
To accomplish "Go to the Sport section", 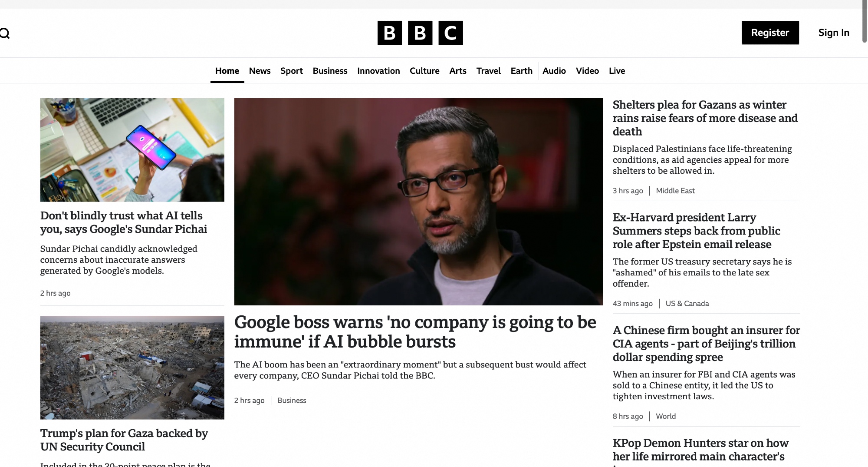I will tap(291, 71).
